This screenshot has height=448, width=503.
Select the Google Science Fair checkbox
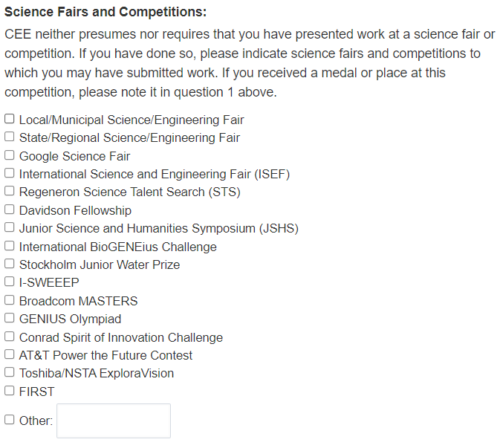(10, 155)
